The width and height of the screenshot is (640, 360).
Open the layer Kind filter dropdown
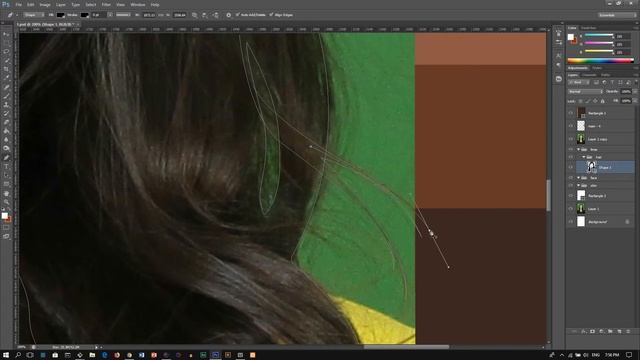tap(579, 82)
